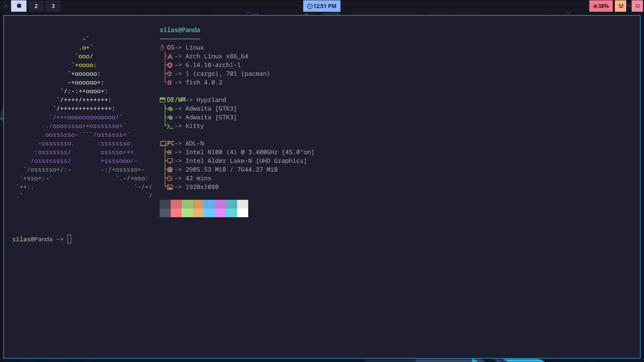Click the gear icon next to kernel version
Viewport: 644px width, 362px height.
pos(170,65)
